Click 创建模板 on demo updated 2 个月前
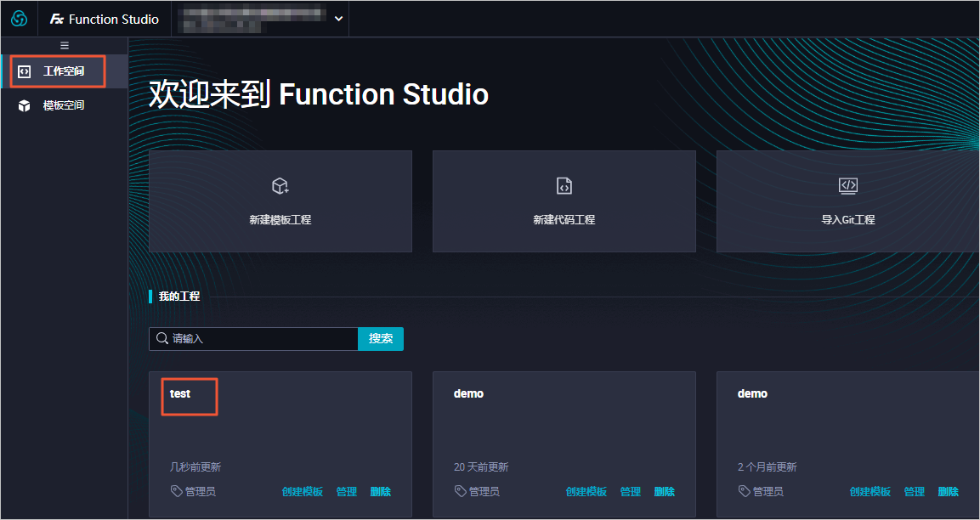The width and height of the screenshot is (980, 520). tap(870, 492)
